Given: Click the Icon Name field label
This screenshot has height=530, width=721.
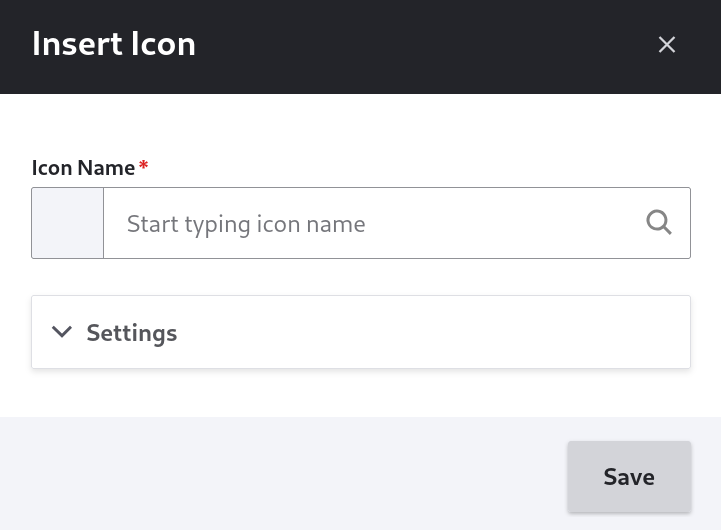Looking at the screenshot, I should [x=83, y=168].
